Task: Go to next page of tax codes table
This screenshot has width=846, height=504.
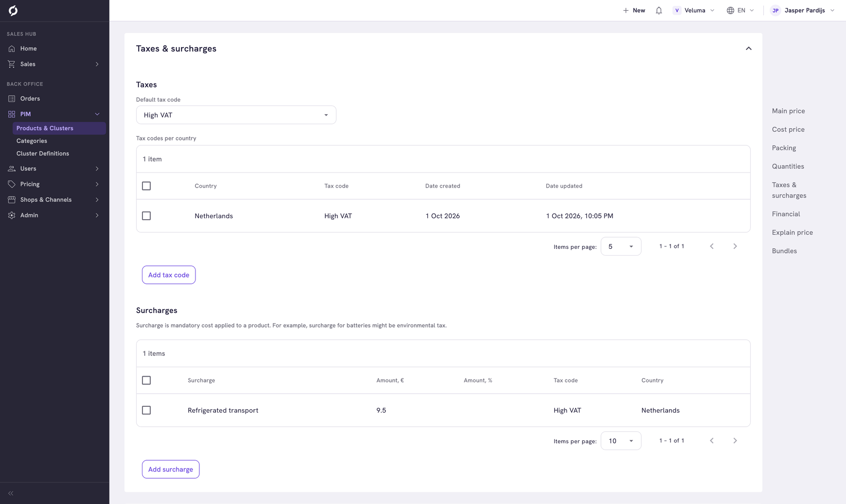Action: [735, 246]
